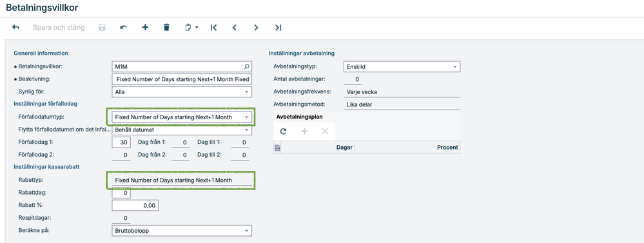Open the Förfallodatumtyp dropdown
Screen dimensions: 644x243
click(x=246, y=117)
